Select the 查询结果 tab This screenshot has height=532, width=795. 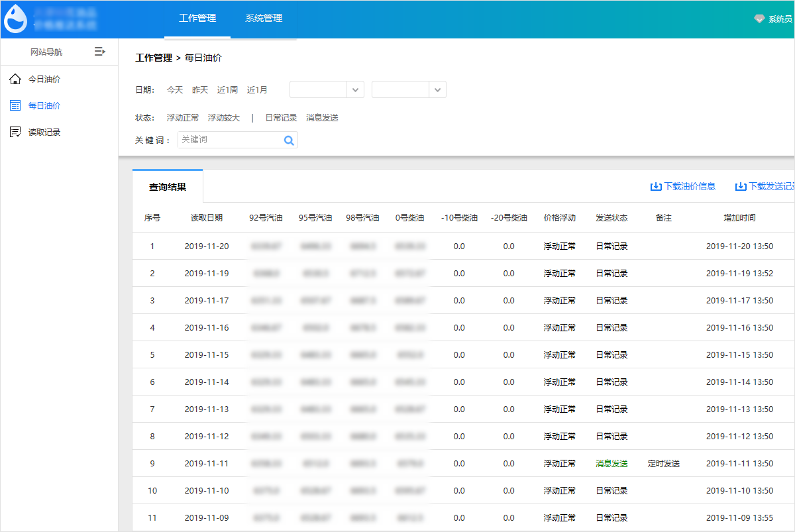[x=168, y=187]
